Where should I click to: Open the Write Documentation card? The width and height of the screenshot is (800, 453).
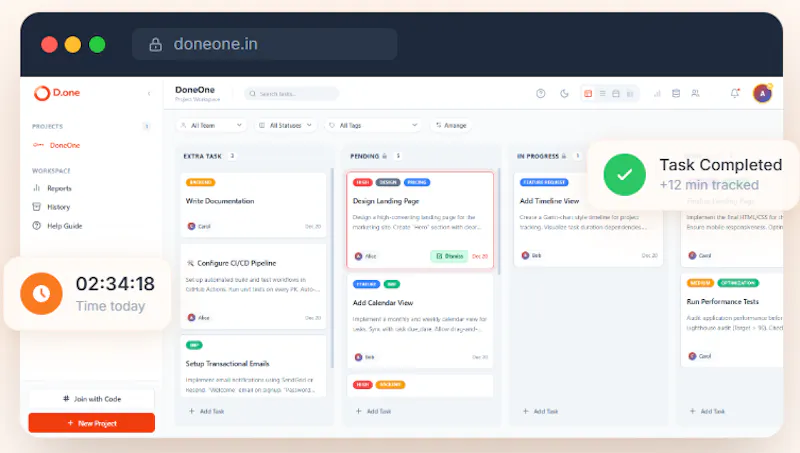pyautogui.click(x=254, y=205)
